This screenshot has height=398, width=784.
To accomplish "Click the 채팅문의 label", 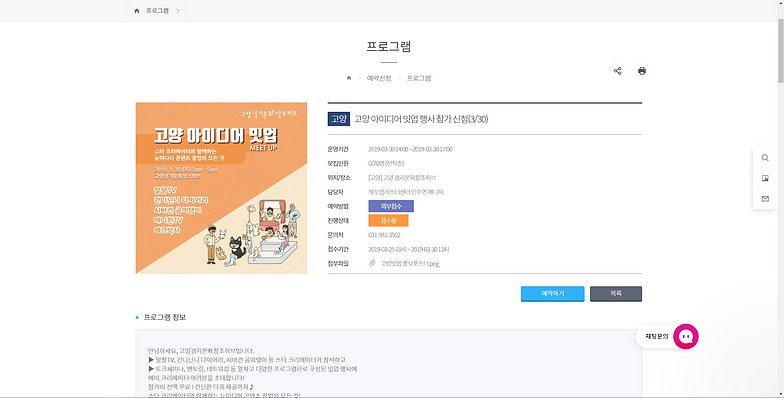I will point(656,336).
